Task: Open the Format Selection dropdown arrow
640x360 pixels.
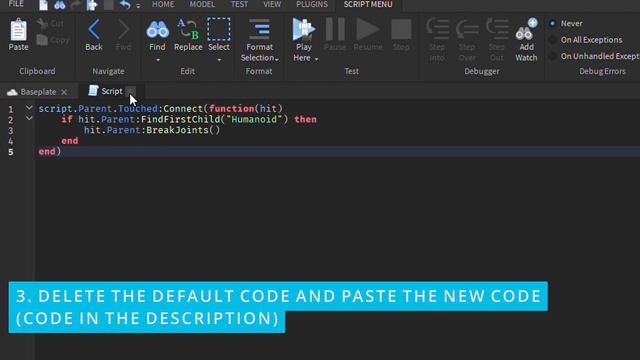Action: tap(277, 60)
